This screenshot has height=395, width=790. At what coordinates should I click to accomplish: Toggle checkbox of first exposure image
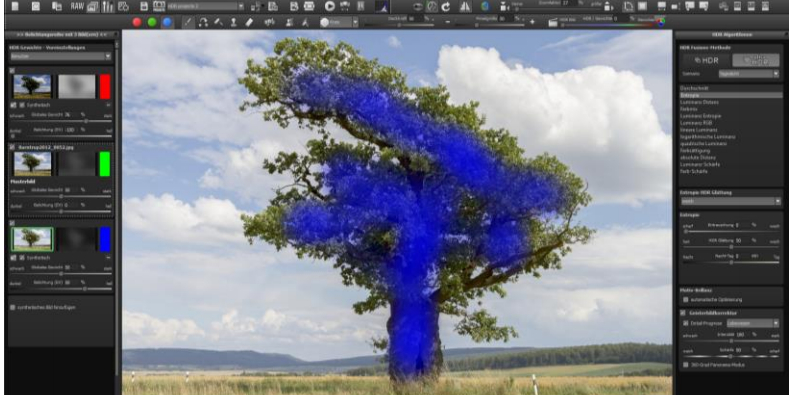pyautogui.click(x=12, y=71)
